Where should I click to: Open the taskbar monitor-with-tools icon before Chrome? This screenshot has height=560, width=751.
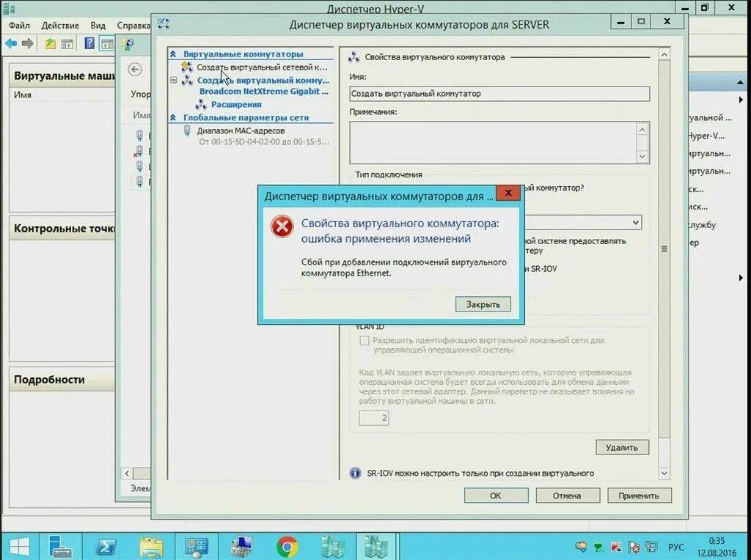click(241, 547)
